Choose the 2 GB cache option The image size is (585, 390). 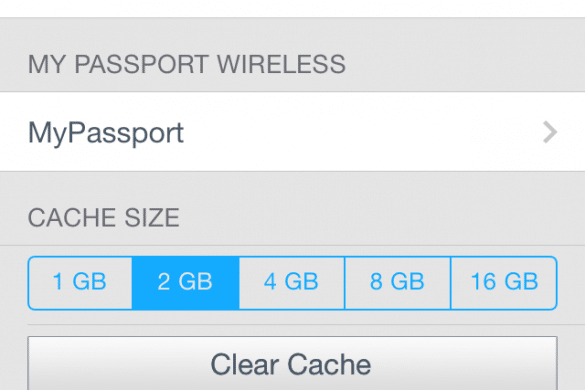185,283
